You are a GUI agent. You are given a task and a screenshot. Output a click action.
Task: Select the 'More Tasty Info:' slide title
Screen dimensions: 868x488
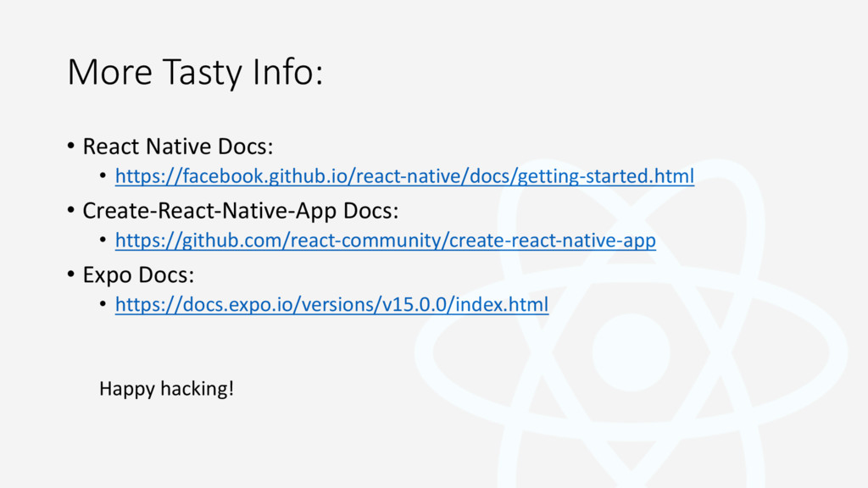[x=196, y=72]
